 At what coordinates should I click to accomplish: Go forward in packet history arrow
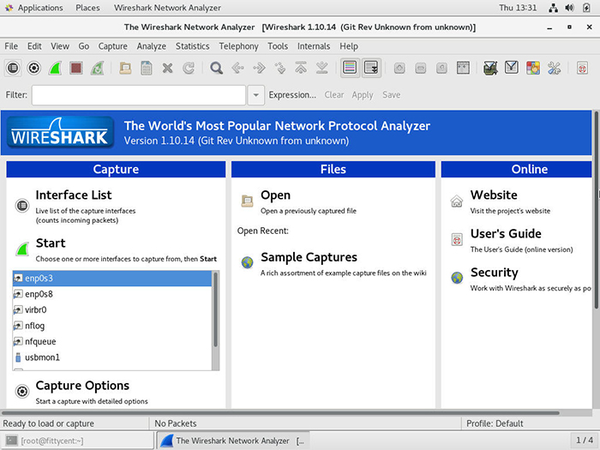coord(259,68)
